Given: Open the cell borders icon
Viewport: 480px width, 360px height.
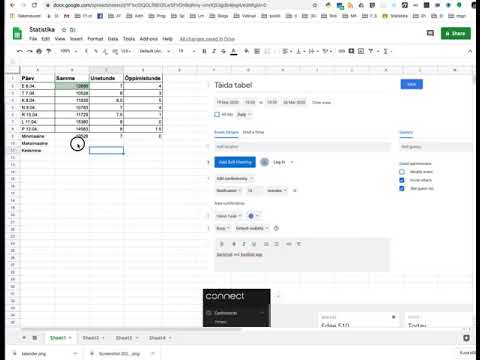Looking at the screenshot, I should 257,51.
